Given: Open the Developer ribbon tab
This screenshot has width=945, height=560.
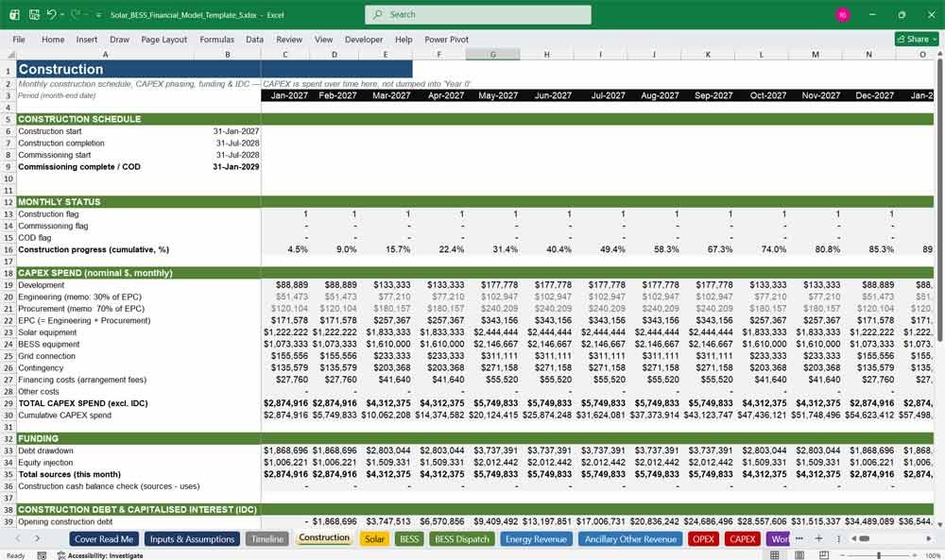Looking at the screenshot, I should click(x=364, y=39).
